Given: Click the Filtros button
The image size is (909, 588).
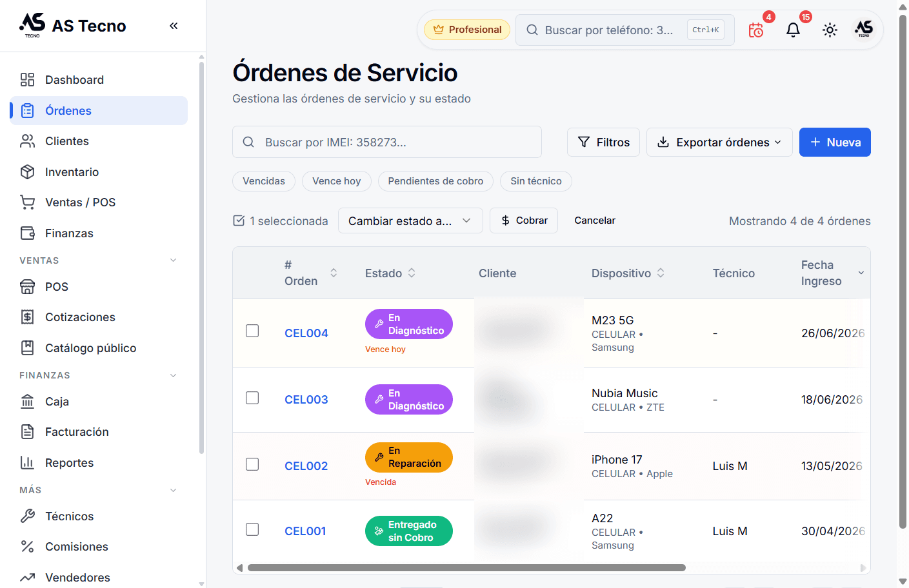Looking at the screenshot, I should coord(603,142).
